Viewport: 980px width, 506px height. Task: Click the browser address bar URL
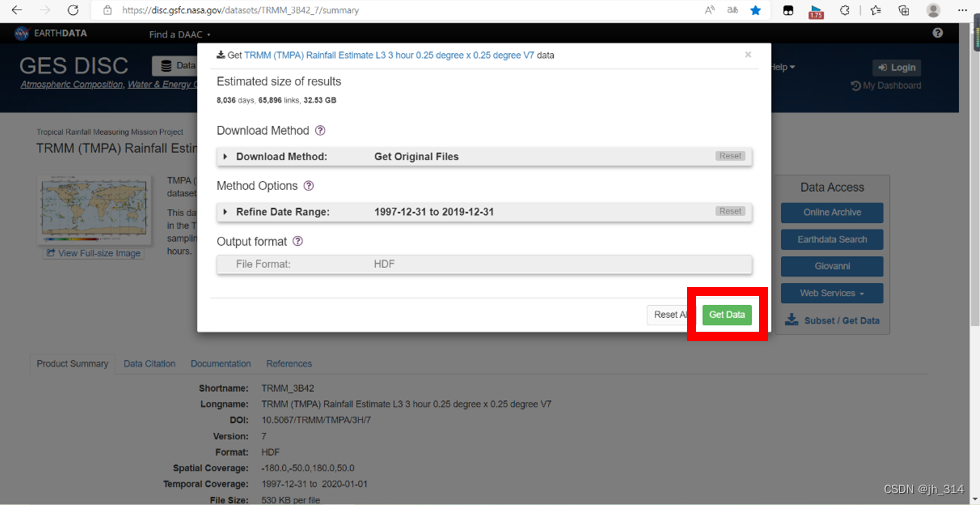pos(241,11)
